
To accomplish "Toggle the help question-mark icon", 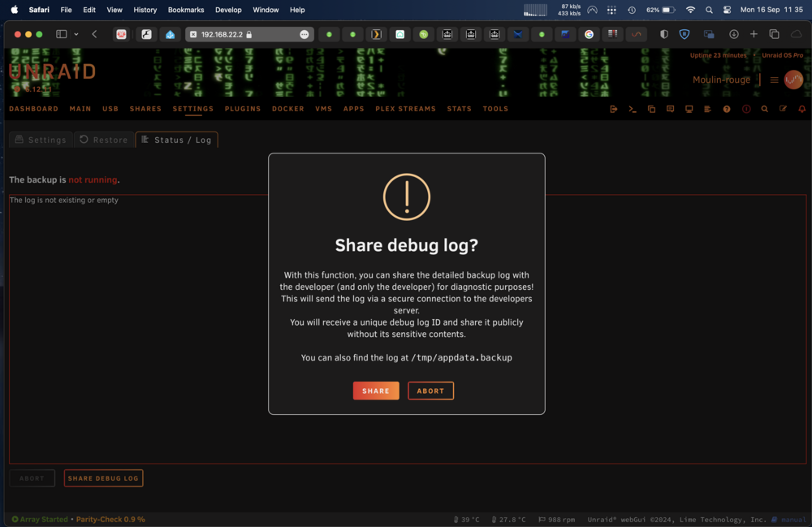I will 727,110.
